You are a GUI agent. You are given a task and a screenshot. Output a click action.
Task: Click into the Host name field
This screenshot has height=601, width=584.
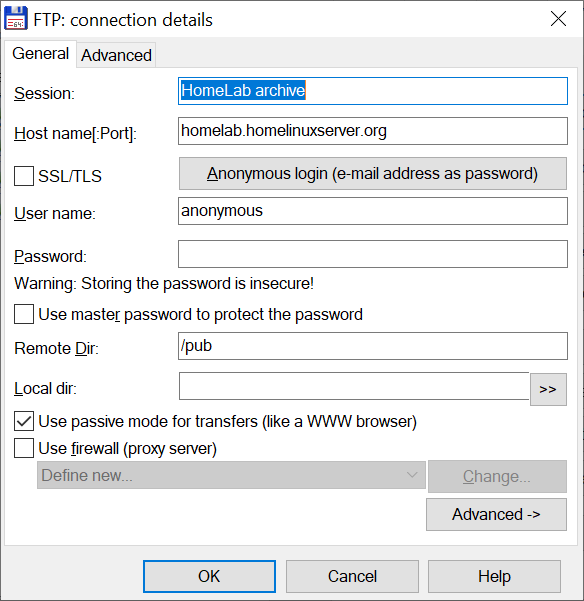[372, 131]
